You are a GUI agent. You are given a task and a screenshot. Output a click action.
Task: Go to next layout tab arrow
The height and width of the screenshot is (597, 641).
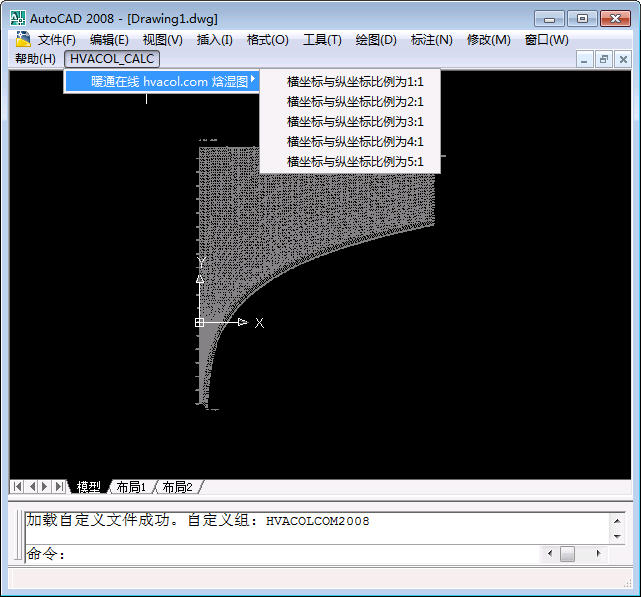click(45, 487)
